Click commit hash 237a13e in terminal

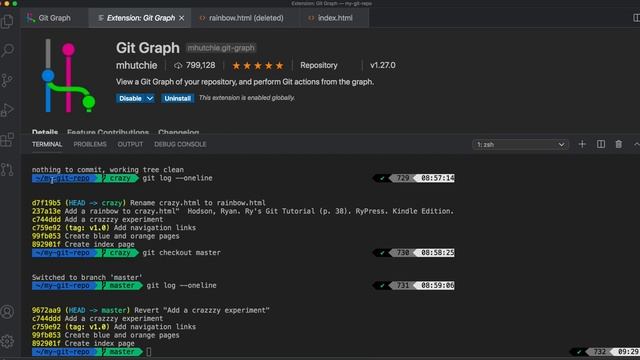tap(46, 211)
